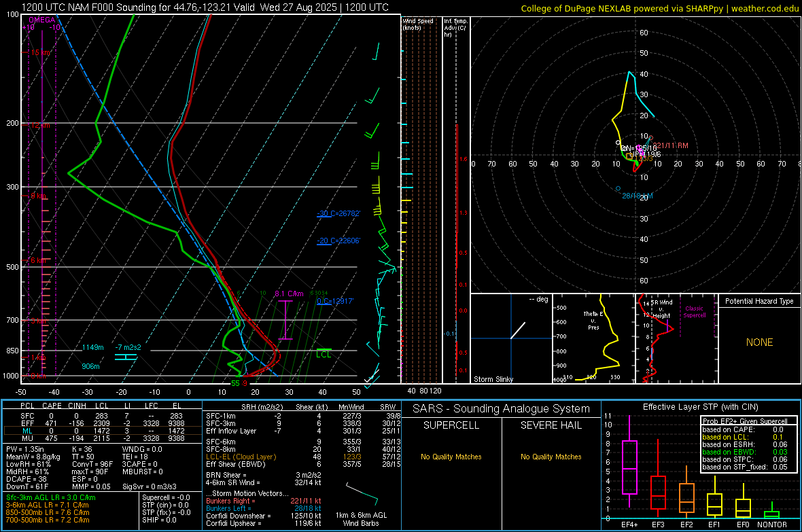
Task: Click the MeanW = 8.8g/kg value
Action: 33,457
